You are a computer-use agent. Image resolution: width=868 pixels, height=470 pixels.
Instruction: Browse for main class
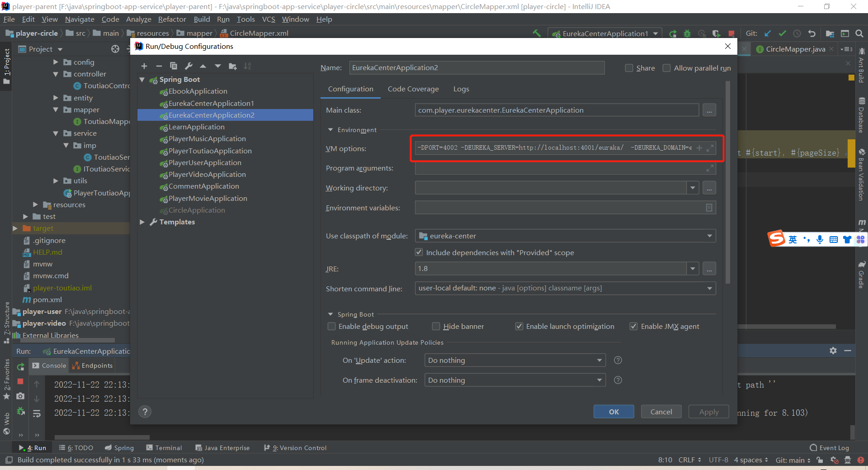pos(709,110)
